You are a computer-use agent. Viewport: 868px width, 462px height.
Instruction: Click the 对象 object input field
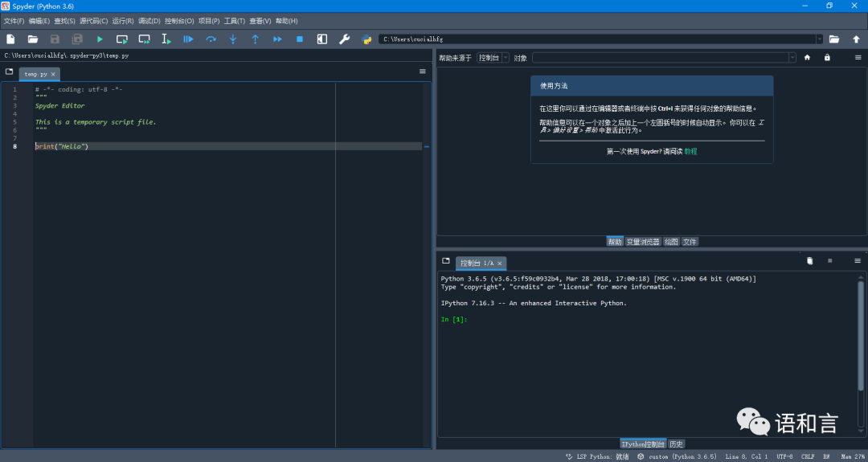[660, 58]
